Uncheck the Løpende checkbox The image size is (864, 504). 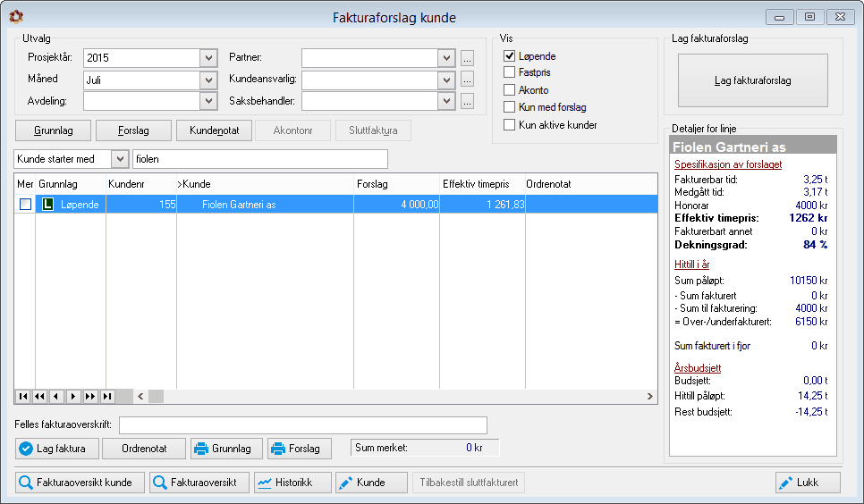(x=509, y=55)
